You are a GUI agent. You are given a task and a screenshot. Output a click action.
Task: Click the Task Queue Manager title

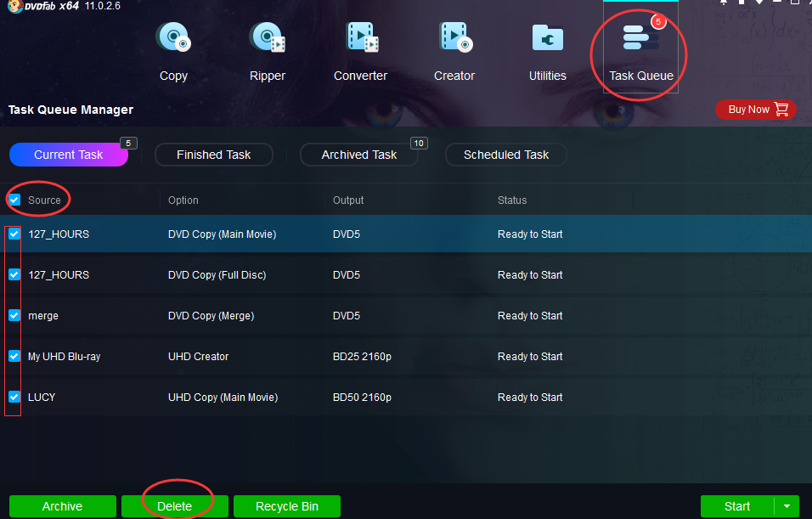point(71,110)
